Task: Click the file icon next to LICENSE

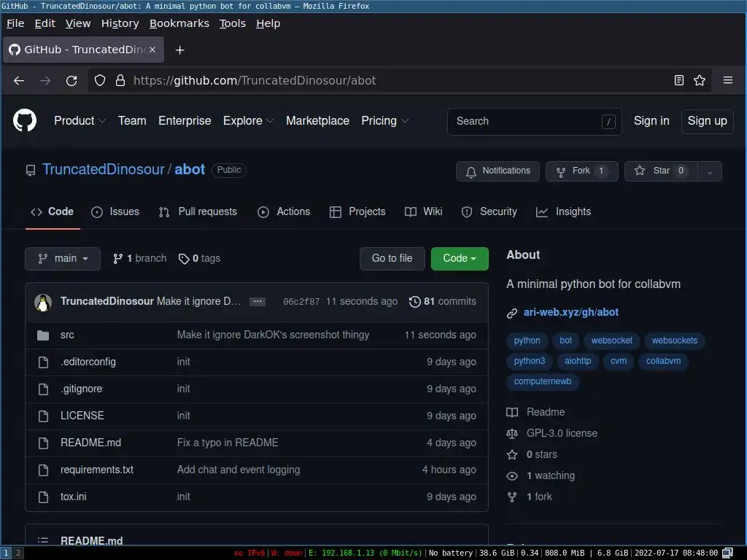Action: (x=43, y=416)
